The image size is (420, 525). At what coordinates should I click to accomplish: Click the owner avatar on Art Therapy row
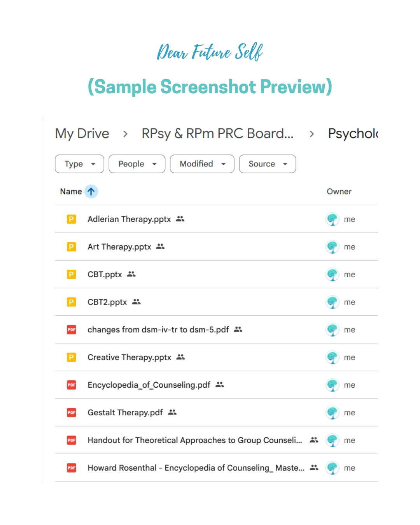tap(332, 247)
